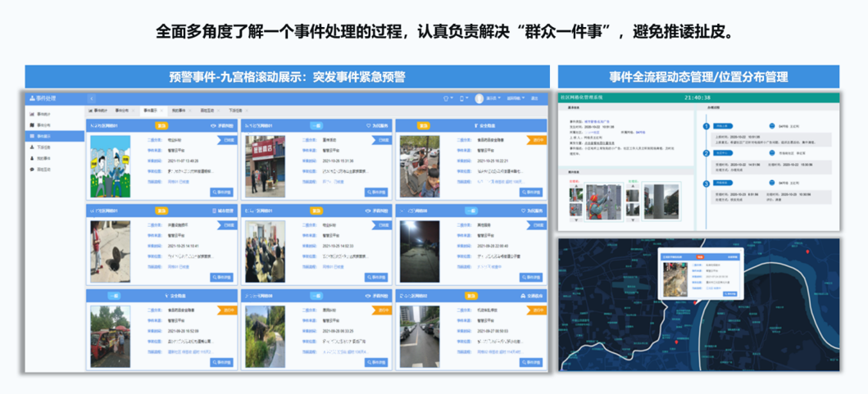Click details button in the map popup
This screenshot has width=868, height=394.
pos(730,294)
